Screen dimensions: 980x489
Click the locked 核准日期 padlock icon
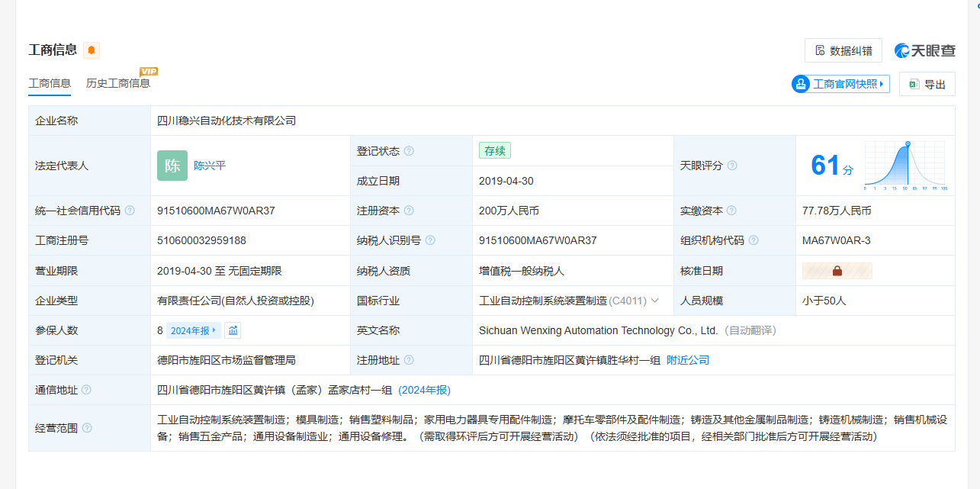pyautogui.click(x=837, y=271)
